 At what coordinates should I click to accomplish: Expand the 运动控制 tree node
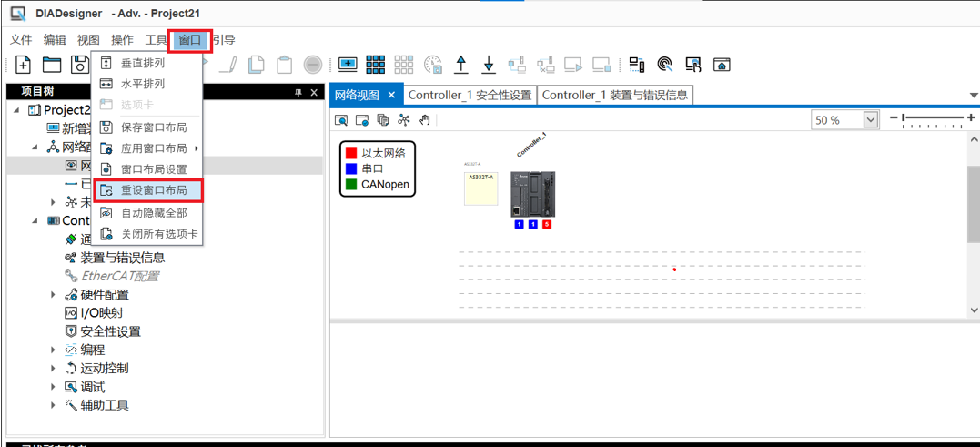[54, 369]
